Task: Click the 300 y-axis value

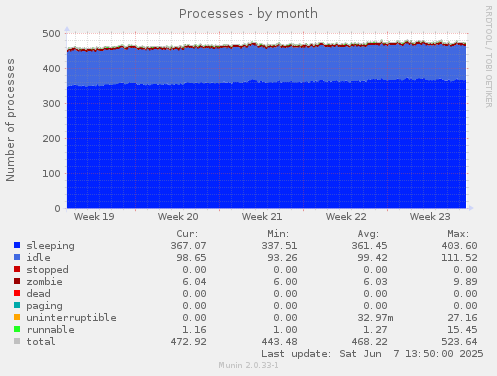Action: point(51,104)
